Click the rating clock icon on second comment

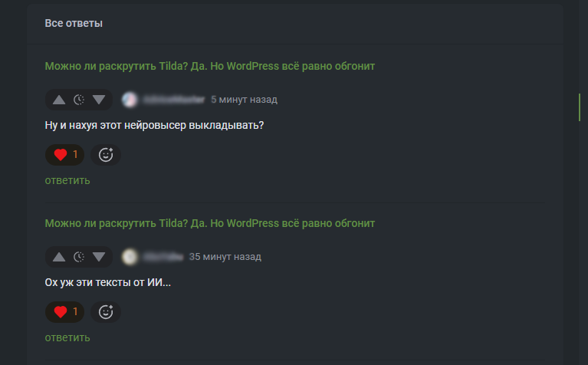point(79,257)
